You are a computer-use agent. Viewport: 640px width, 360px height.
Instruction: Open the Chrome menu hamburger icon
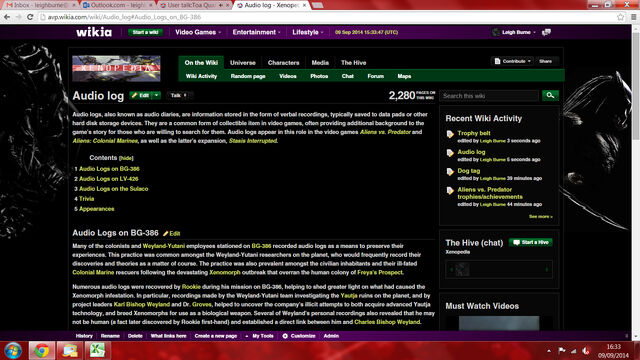[633, 17]
